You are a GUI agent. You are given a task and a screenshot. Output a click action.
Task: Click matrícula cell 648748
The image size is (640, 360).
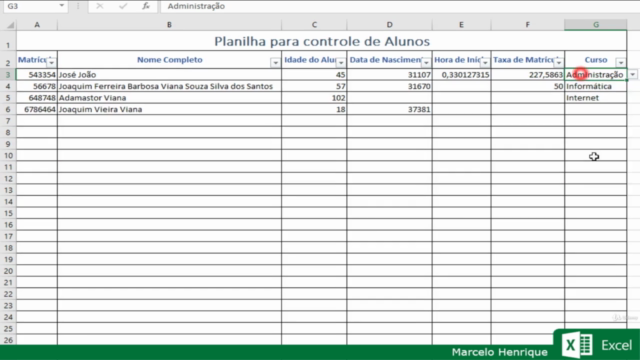(37, 98)
